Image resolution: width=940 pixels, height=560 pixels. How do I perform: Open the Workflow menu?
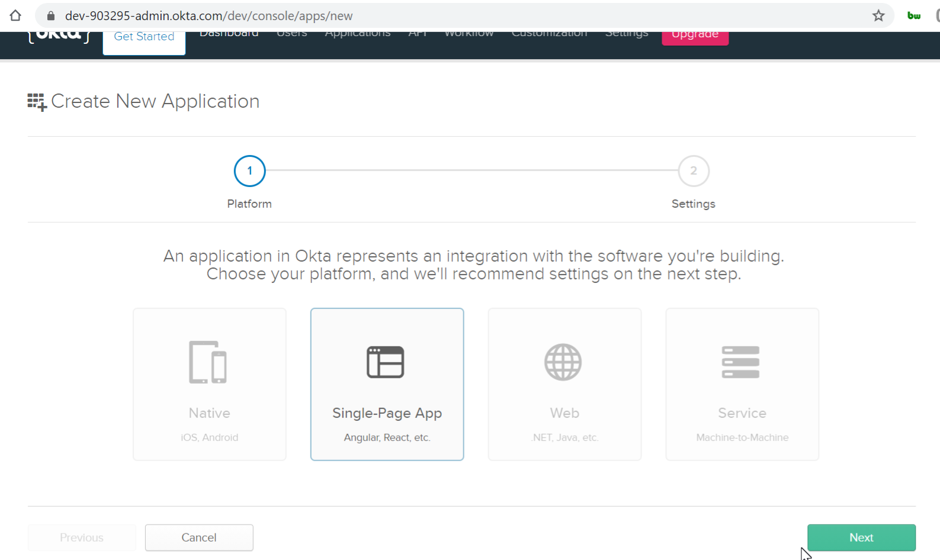[x=469, y=34]
